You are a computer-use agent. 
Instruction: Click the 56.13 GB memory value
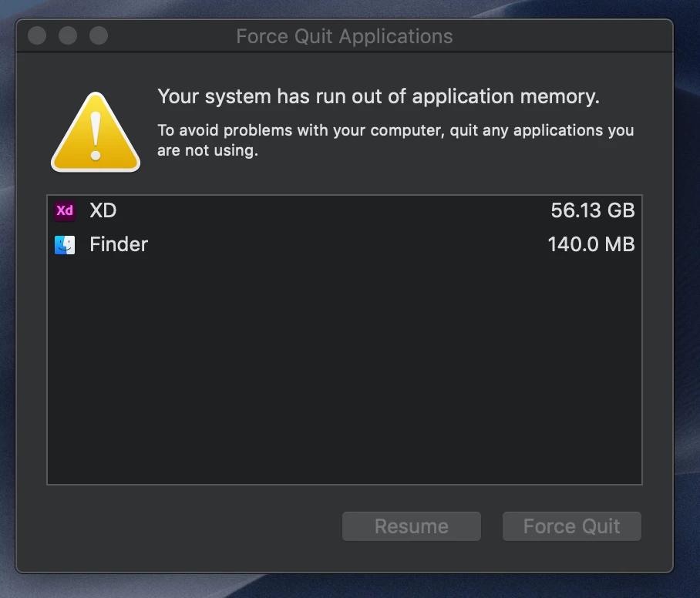point(592,210)
